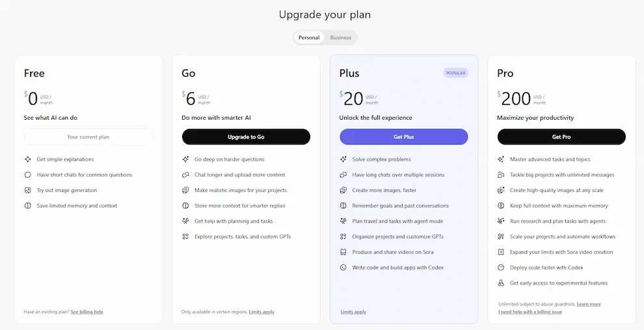Click 'I need help with a billing issue'
The image size is (644, 330).
point(530,312)
